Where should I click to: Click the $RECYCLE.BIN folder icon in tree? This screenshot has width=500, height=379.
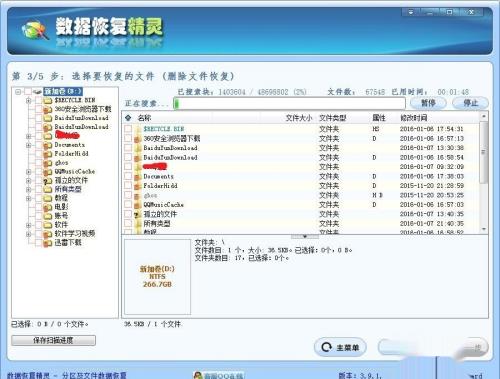(48, 100)
